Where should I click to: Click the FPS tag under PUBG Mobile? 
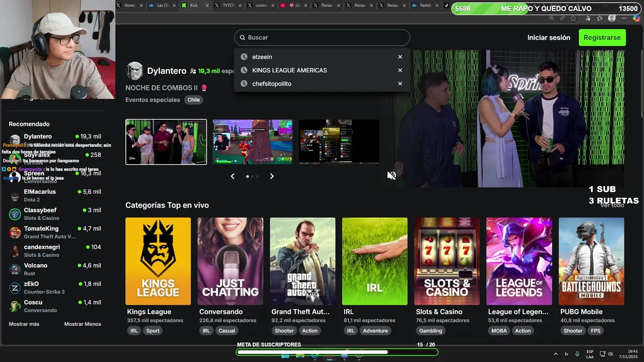596,331
